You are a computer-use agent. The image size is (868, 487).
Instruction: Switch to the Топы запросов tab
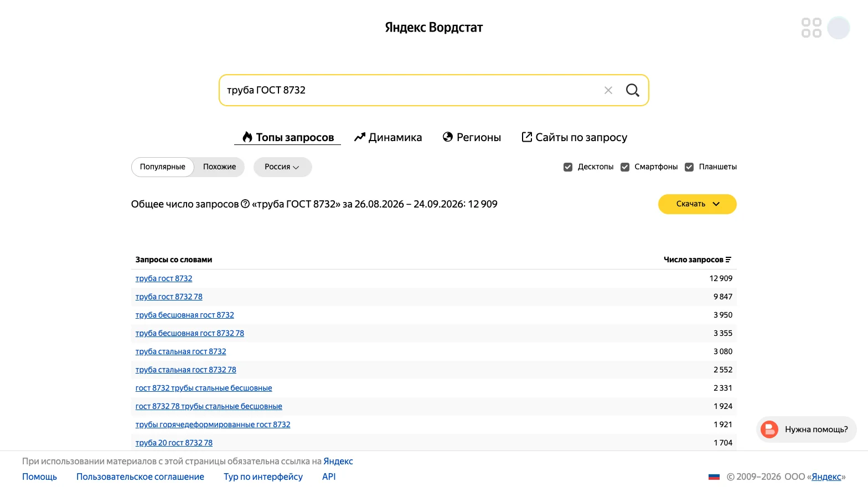288,137
